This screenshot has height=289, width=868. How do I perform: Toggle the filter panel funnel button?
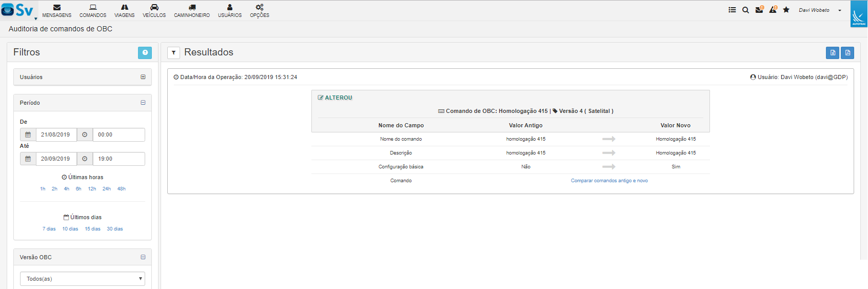[173, 52]
